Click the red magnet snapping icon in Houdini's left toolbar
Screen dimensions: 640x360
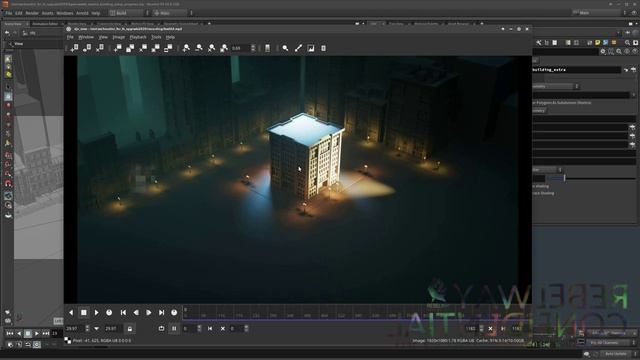pyautogui.click(x=8, y=184)
